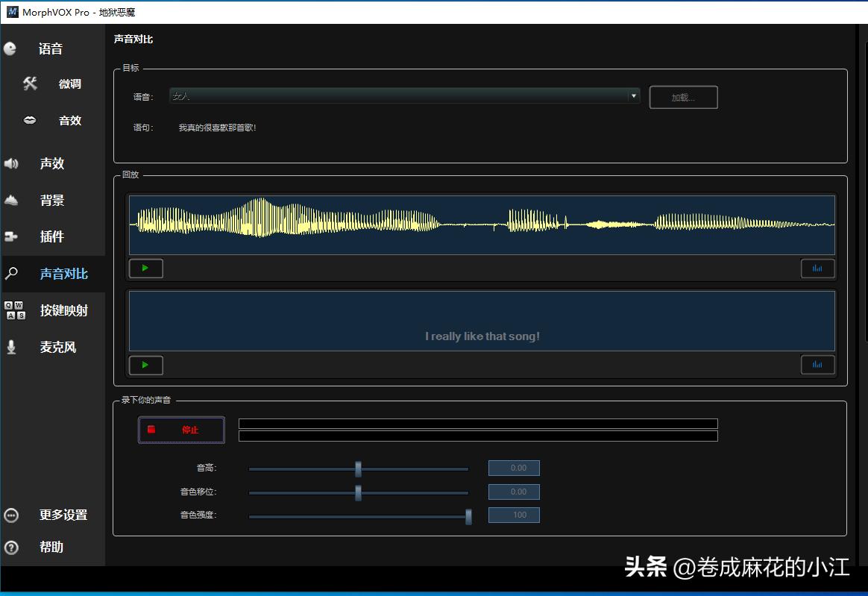
Task: Play the upper waveform recording
Action: [145, 268]
